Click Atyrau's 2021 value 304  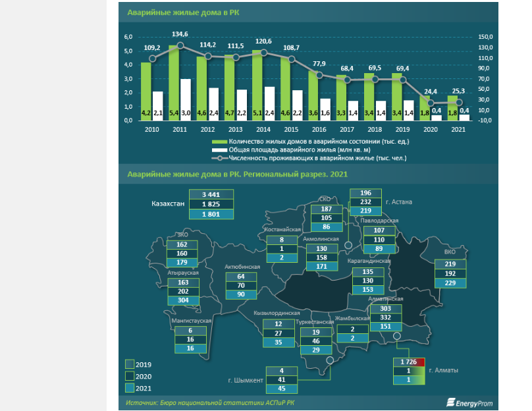point(183,300)
